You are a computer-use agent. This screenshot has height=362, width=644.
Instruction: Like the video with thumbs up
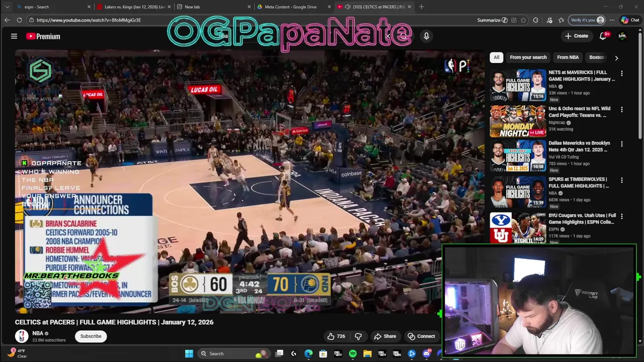click(x=337, y=336)
